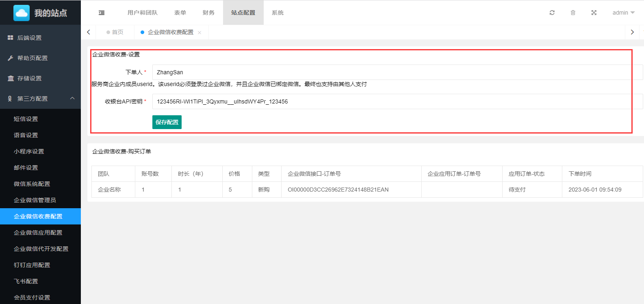Click the trash clear-cache icon
This screenshot has height=304, width=644.
(573, 13)
